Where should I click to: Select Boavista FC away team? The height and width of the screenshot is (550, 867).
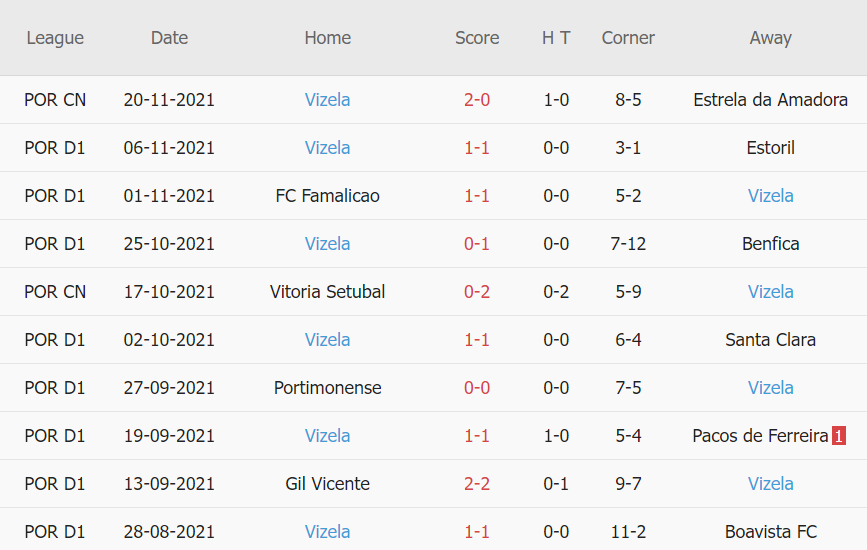tap(770, 532)
